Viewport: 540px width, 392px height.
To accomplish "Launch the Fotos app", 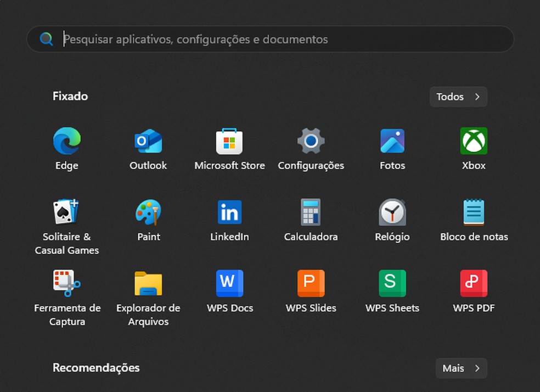I will click(x=392, y=142).
